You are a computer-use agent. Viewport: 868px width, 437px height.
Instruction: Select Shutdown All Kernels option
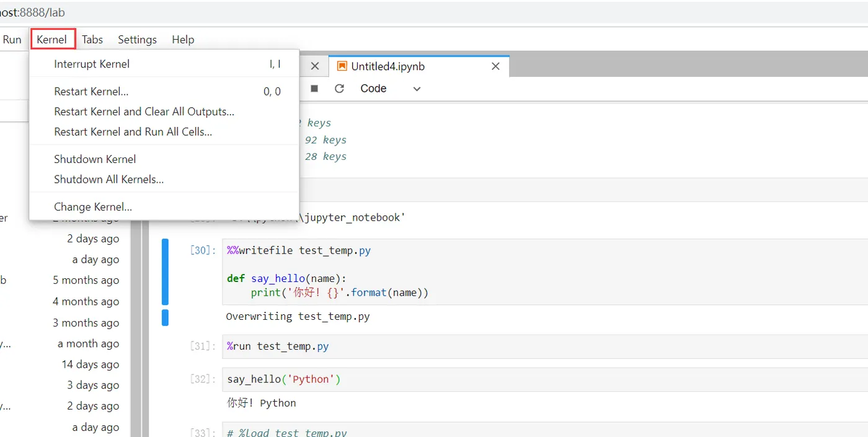(x=108, y=180)
